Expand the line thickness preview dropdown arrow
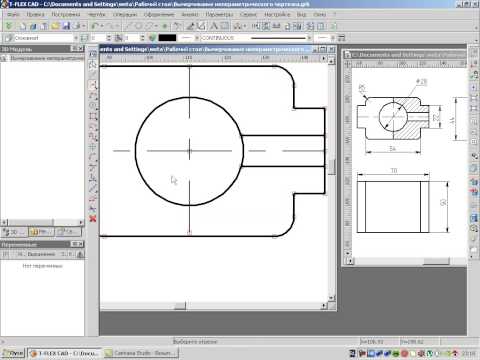 click(309, 38)
